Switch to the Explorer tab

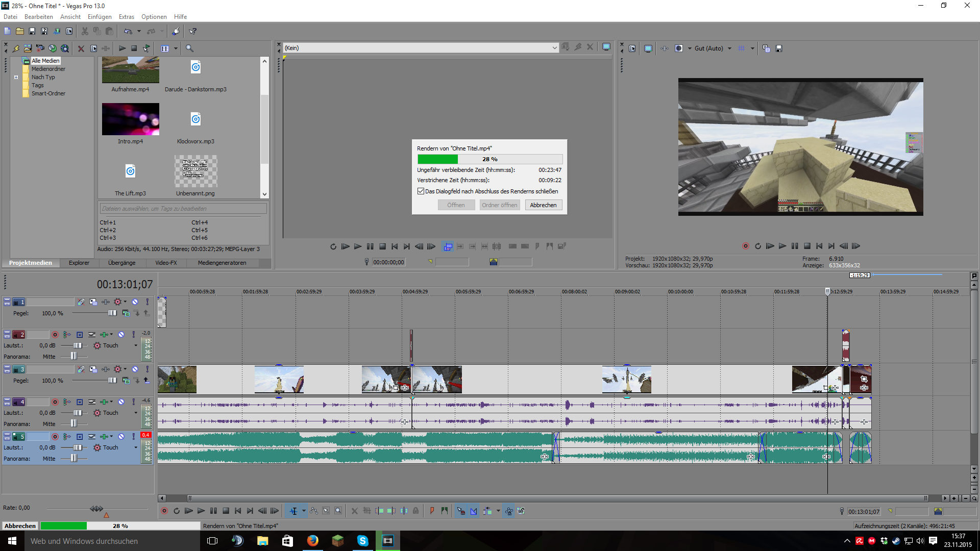coord(79,263)
